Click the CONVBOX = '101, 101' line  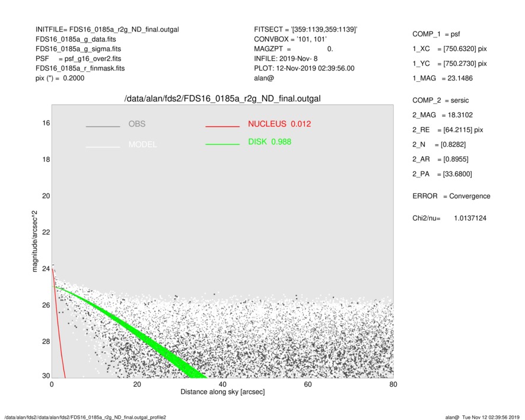(x=290, y=39)
